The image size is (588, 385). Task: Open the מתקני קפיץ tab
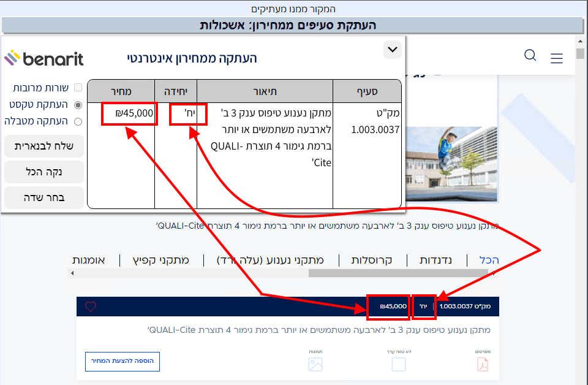[x=161, y=260]
